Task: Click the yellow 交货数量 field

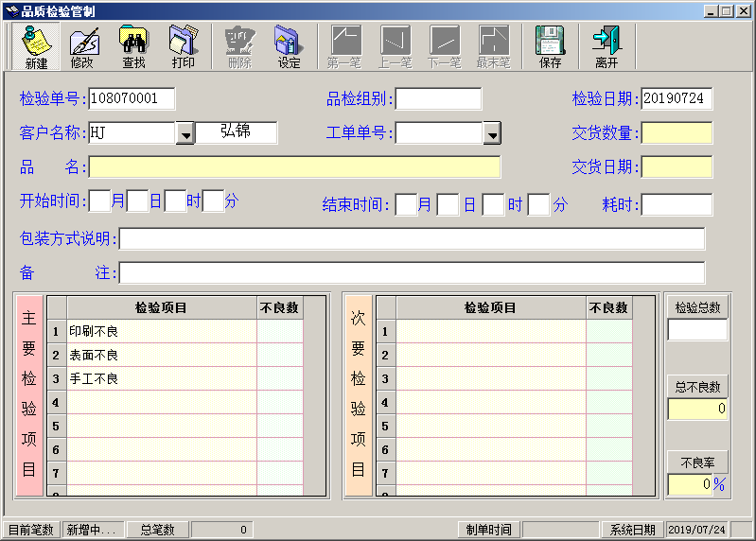Action: [677, 133]
